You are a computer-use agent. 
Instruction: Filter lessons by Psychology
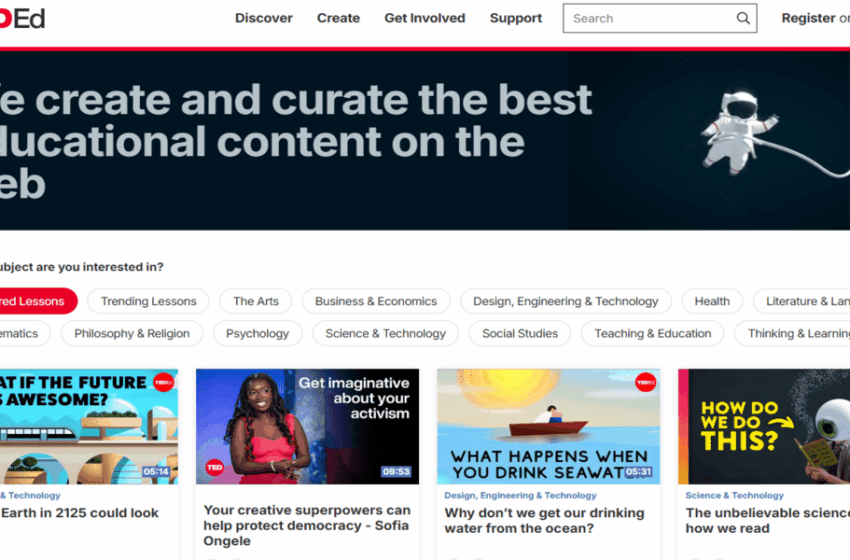pyautogui.click(x=257, y=333)
